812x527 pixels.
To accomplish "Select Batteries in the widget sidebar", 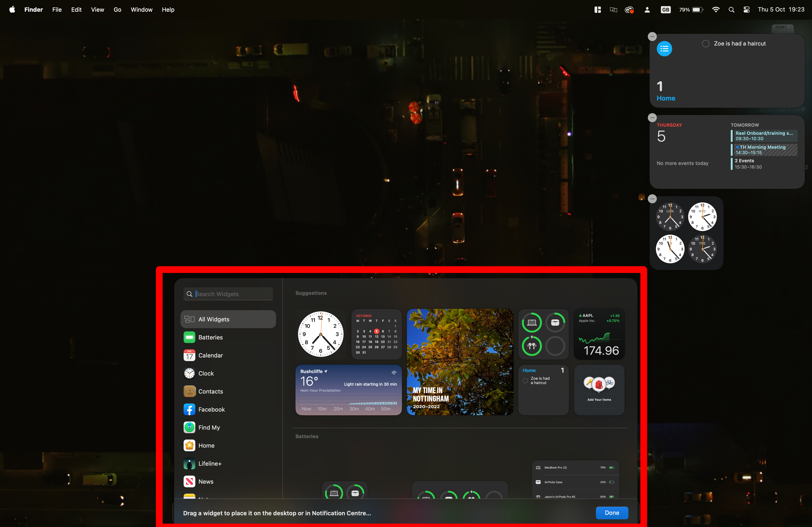I will click(210, 337).
